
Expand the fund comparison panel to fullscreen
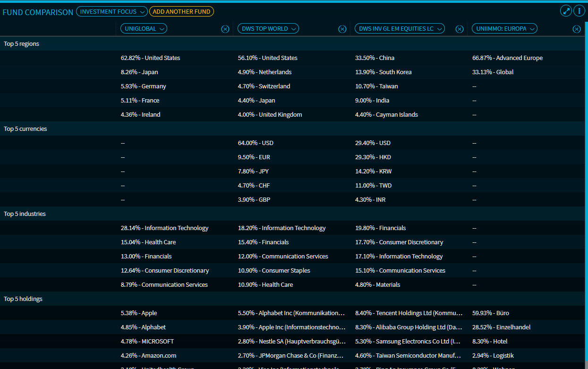pos(566,11)
